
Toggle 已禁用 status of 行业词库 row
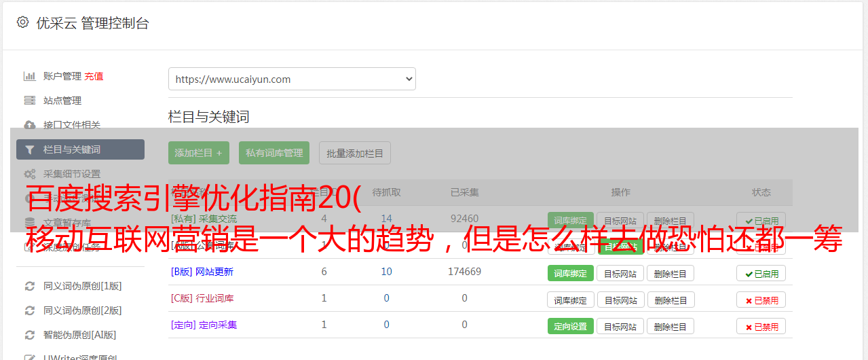pyautogui.click(x=761, y=300)
